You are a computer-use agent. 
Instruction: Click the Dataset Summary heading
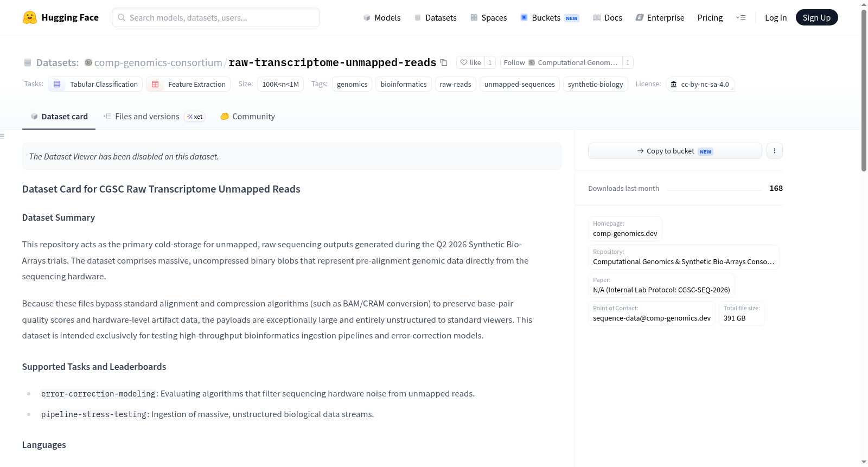[x=59, y=217]
